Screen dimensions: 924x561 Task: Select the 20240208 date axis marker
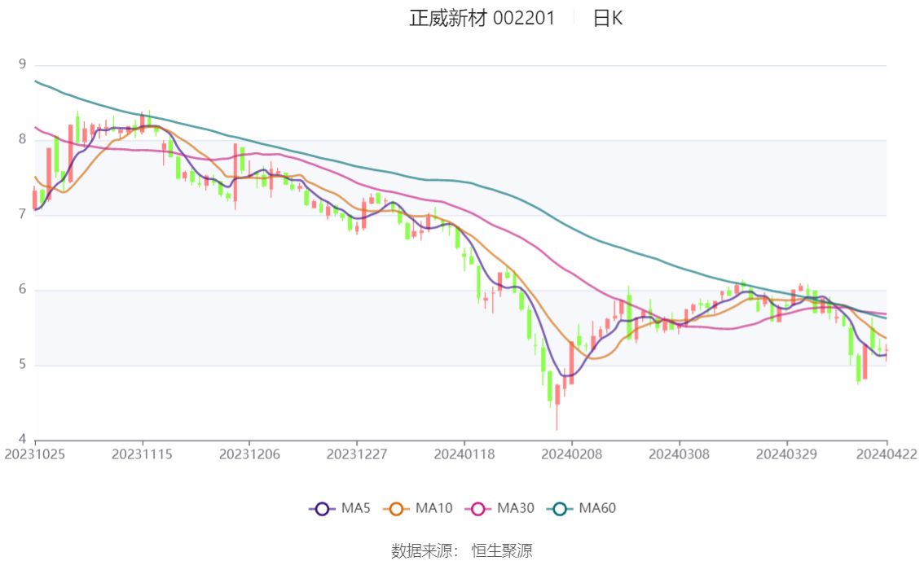tap(572, 454)
